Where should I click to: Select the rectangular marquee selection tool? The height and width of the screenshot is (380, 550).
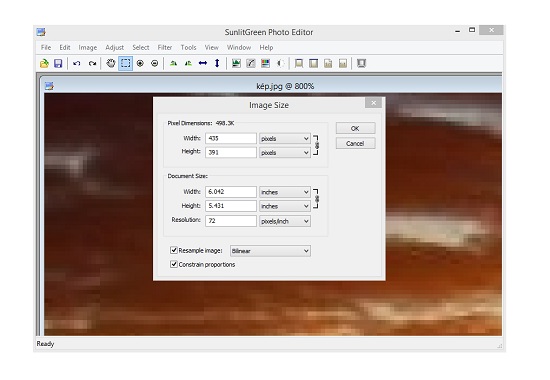click(x=126, y=64)
